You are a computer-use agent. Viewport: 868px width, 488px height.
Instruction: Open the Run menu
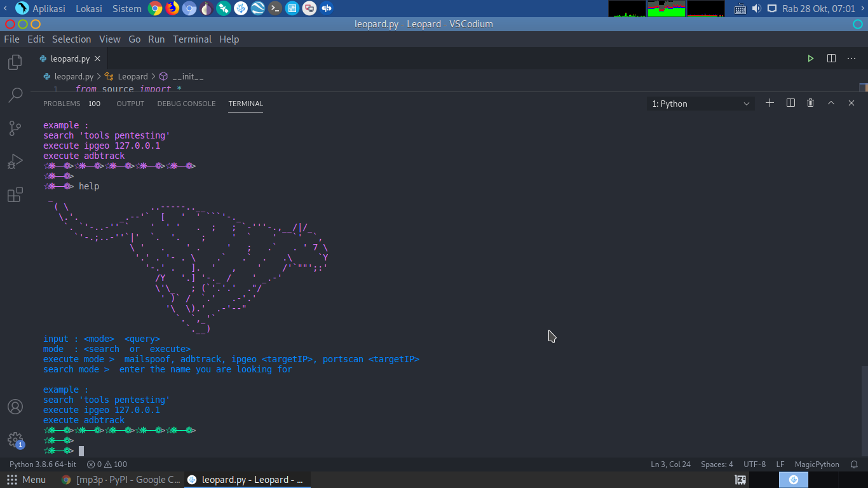[x=156, y=39]
